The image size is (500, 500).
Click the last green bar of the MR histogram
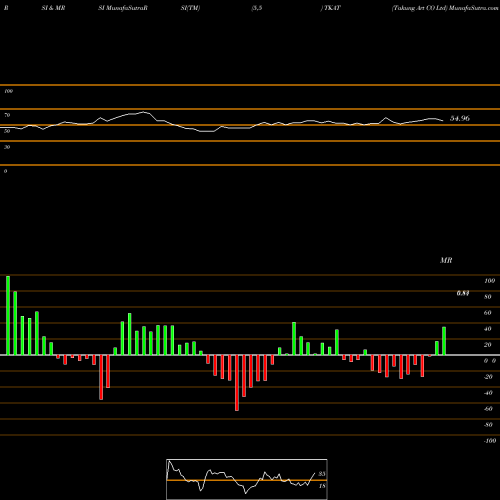tap(444, 341)
